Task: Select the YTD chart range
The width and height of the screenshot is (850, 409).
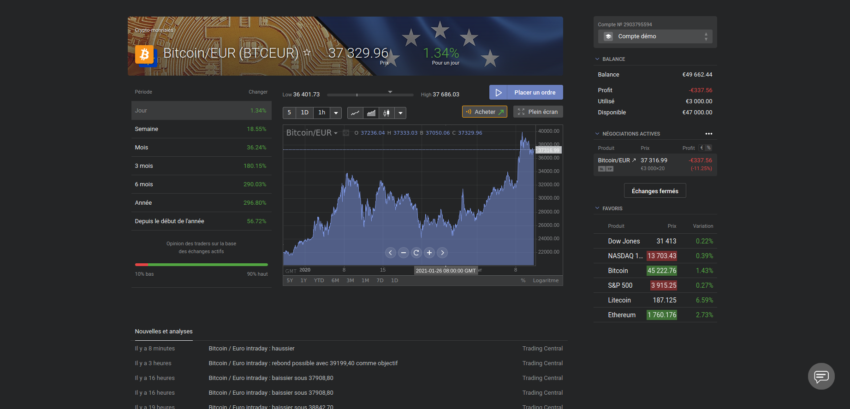Action: click(x=319, y=280)
